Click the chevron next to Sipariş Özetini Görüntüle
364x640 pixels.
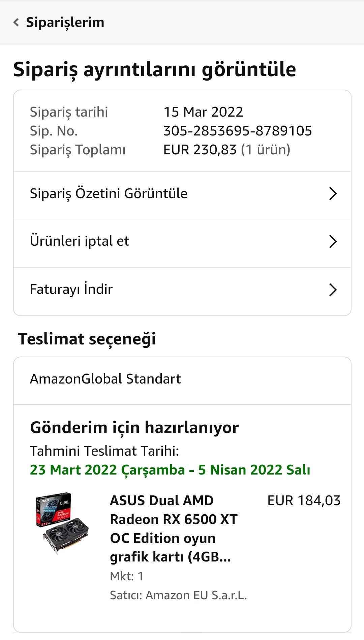[x=333, y=194]
